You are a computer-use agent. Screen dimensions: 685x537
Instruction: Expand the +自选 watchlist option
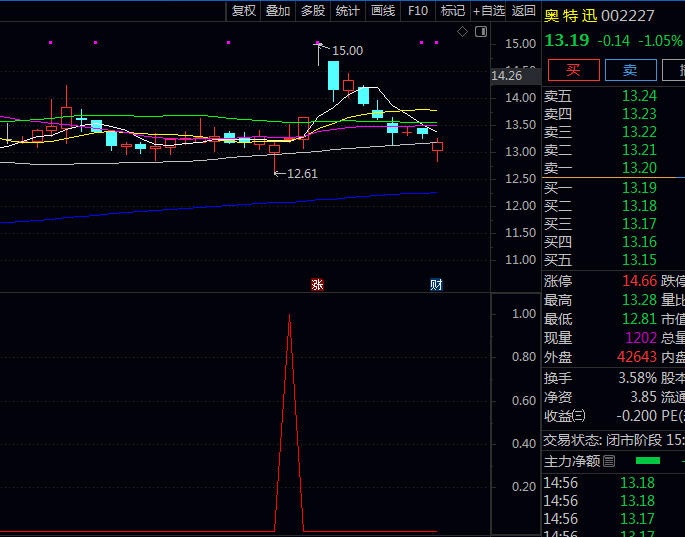(489, 11)
